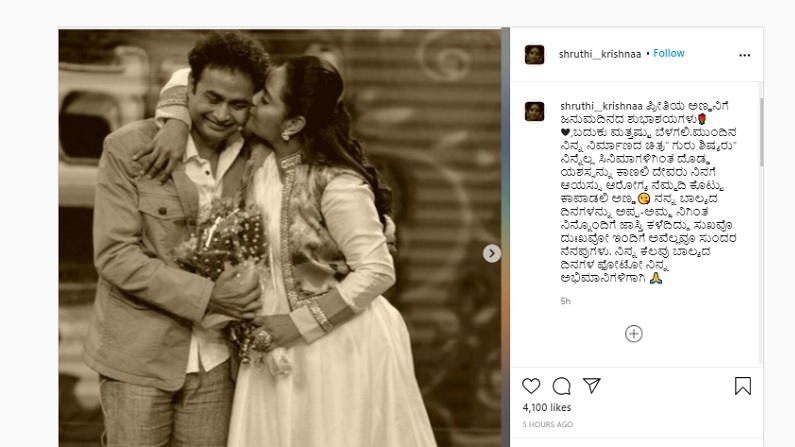Viewport: 795px width, 447px height.
Task: Follow shruthi__krishnaa
Action: [x=669, y=53]
